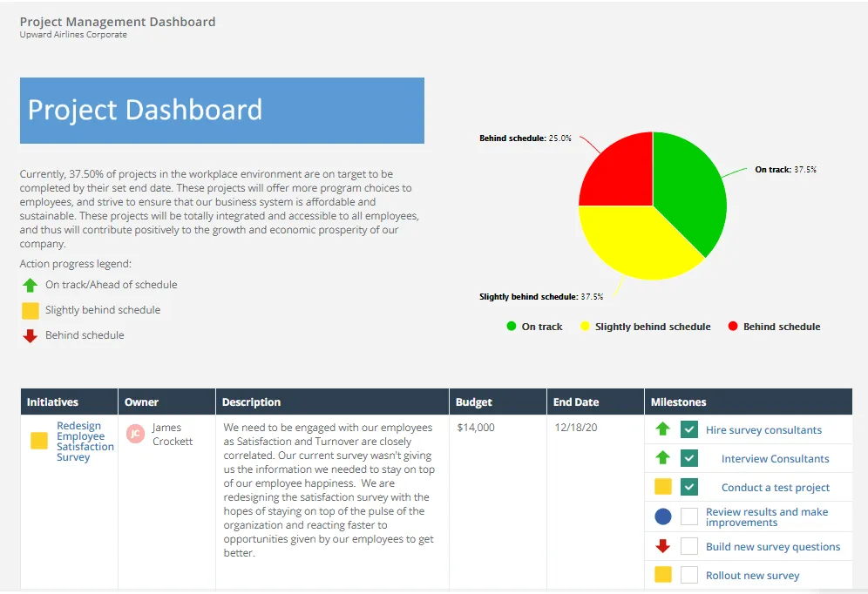Click yellow square next to Conduct a test project
Image resolution: width=868 pixels, height=594 pixels.
(x=662, y=487)
